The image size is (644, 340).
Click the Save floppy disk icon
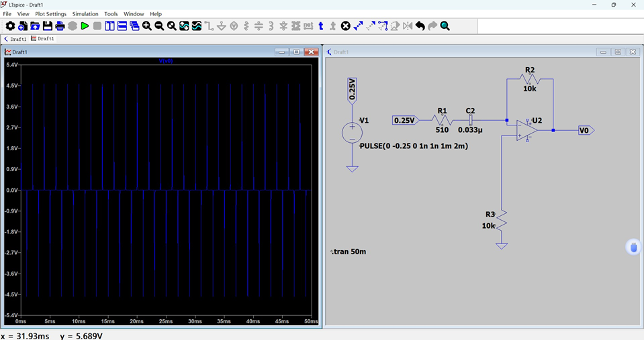(48, 26)
